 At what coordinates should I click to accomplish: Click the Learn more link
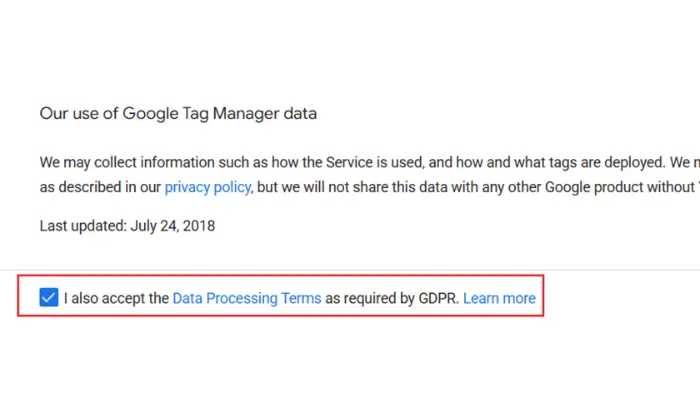(499, 298)
